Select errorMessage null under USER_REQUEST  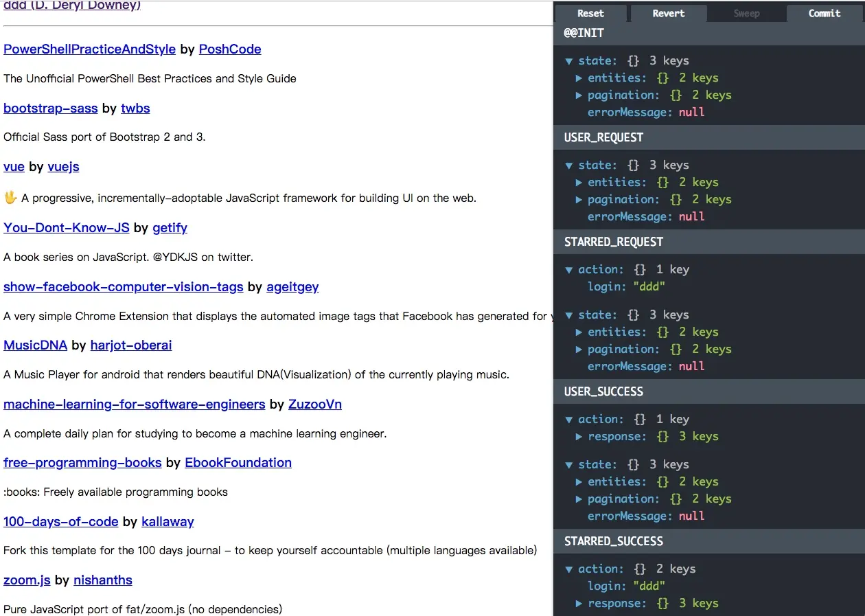pyautogui.click(x=646, y=217)
